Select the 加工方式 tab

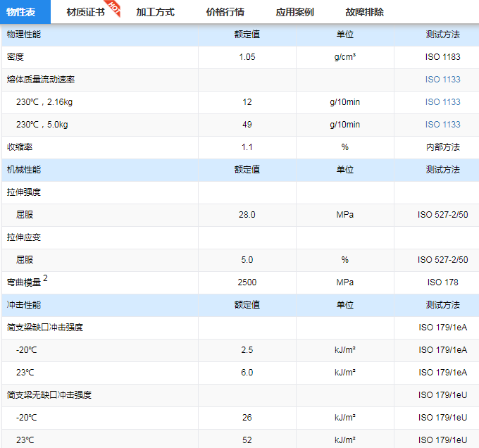point(155,12)
